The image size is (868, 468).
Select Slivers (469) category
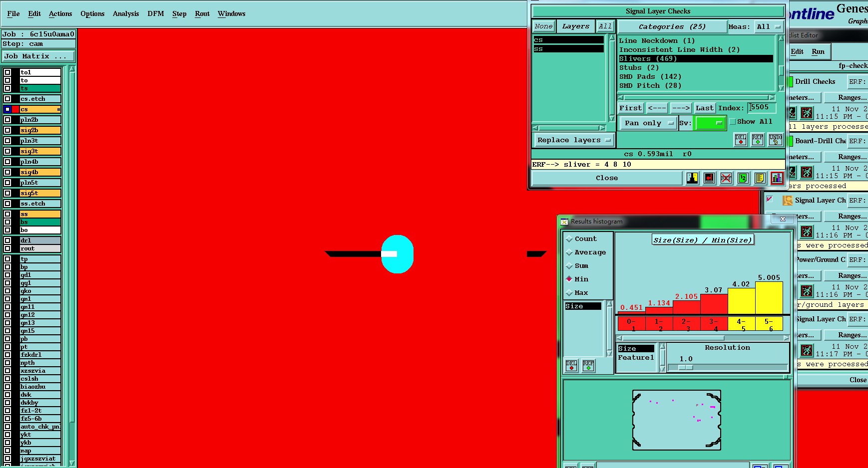pos(696,59)
